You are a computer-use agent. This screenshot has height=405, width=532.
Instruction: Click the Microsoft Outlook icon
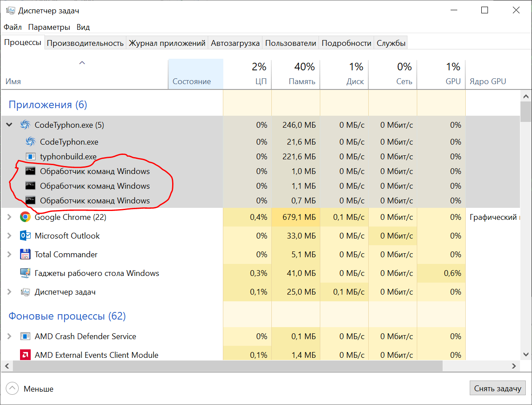[25, 235]
